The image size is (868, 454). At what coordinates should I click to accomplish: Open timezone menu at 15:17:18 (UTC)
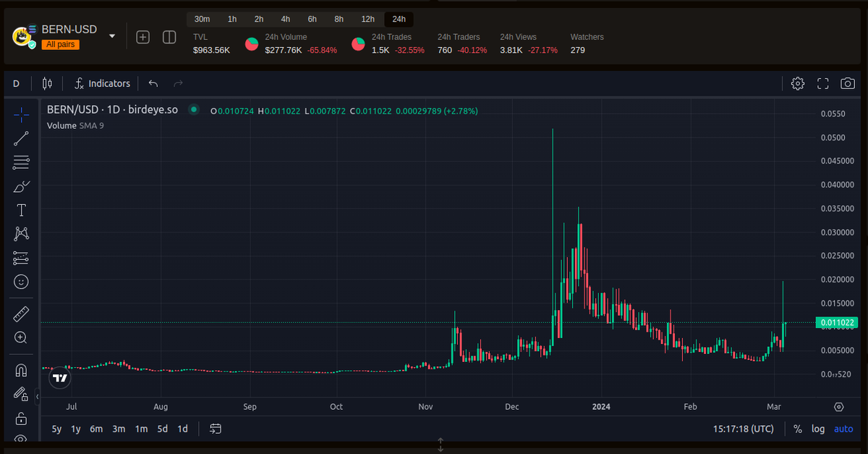[743, 429]
